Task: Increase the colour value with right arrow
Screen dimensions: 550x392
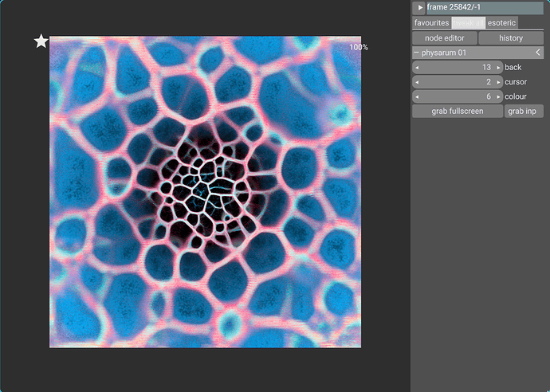Action: (499, 96)
